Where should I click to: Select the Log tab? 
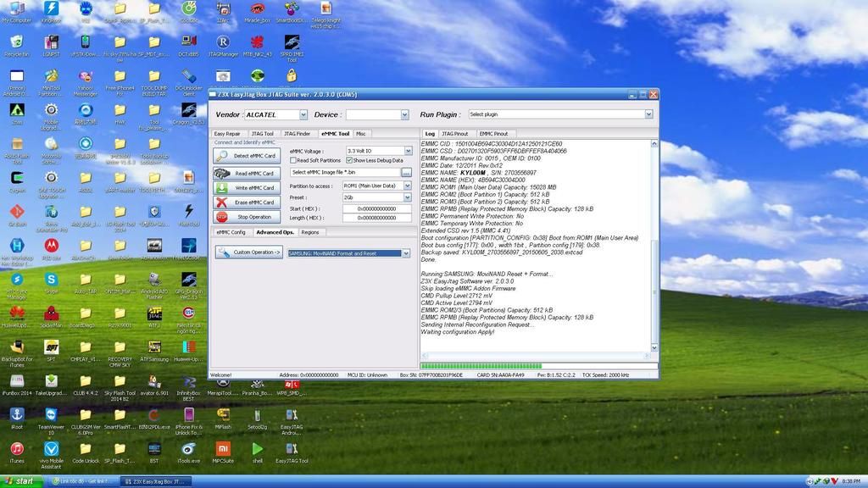(430, 134)
